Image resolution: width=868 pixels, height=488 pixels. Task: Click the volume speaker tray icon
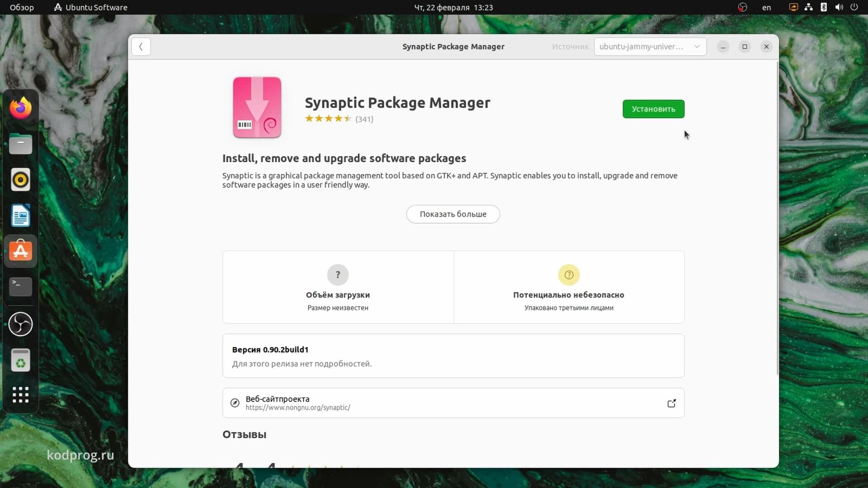[x=839, y=7]
